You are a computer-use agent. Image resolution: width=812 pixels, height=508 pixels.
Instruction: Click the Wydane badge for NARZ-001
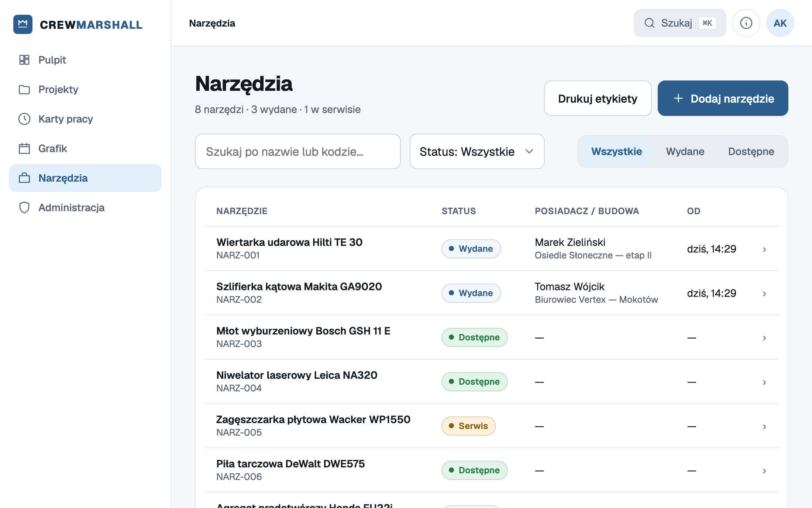coord(471,249)
